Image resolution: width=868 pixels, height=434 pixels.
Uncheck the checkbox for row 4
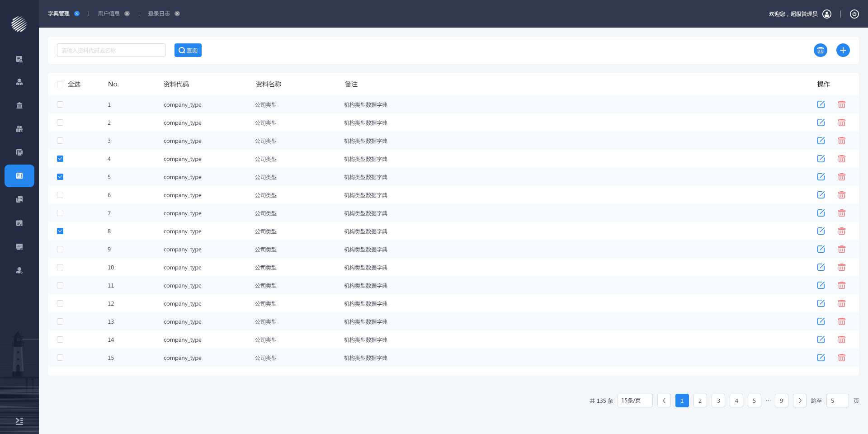click(x=60, y=159)
